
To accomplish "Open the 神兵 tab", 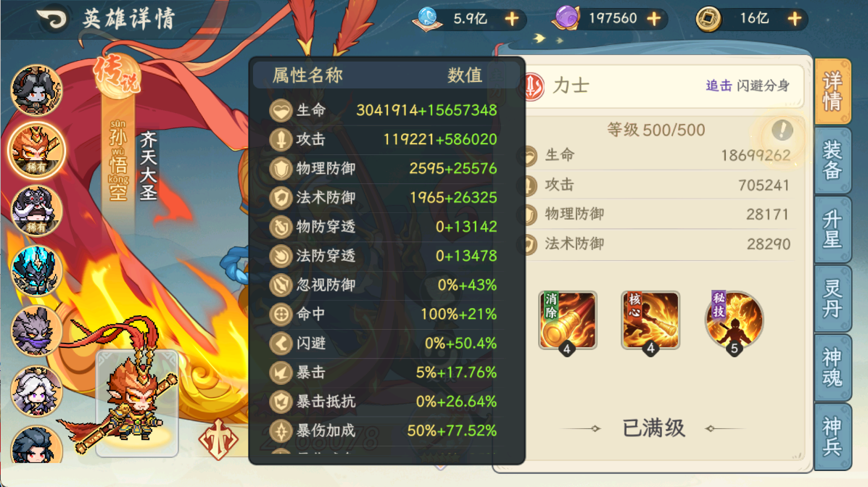I will [x=832, y=437].
